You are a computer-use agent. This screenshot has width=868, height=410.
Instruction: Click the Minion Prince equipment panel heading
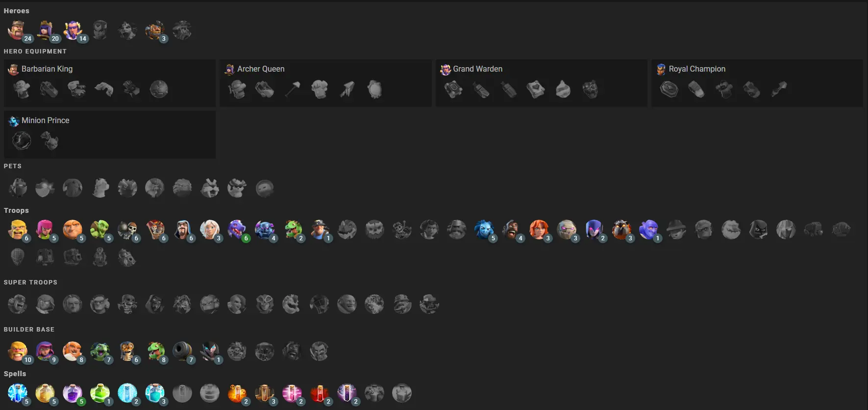(x=46, y=121)
